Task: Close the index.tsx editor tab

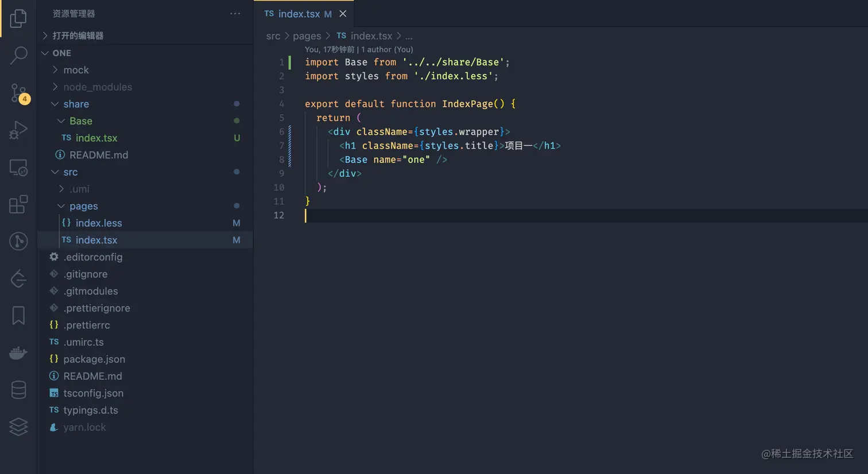Action: (343, 14)
